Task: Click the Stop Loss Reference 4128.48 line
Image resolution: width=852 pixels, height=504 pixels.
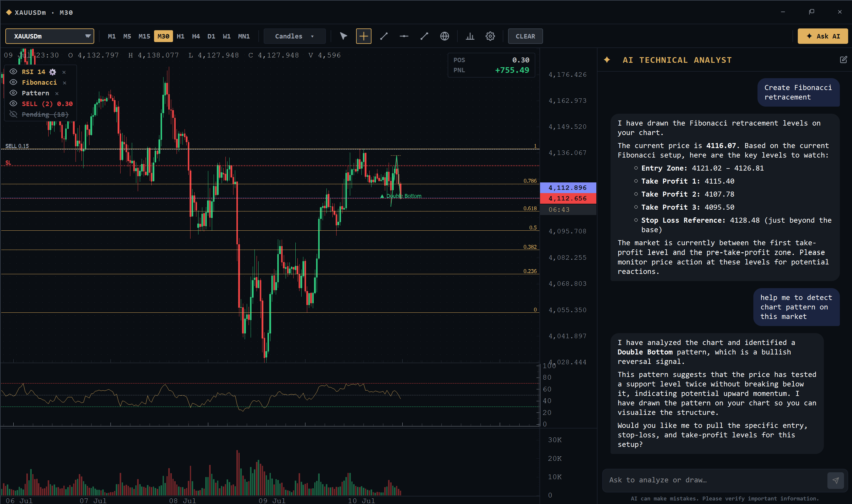Action: pos(736,225)
